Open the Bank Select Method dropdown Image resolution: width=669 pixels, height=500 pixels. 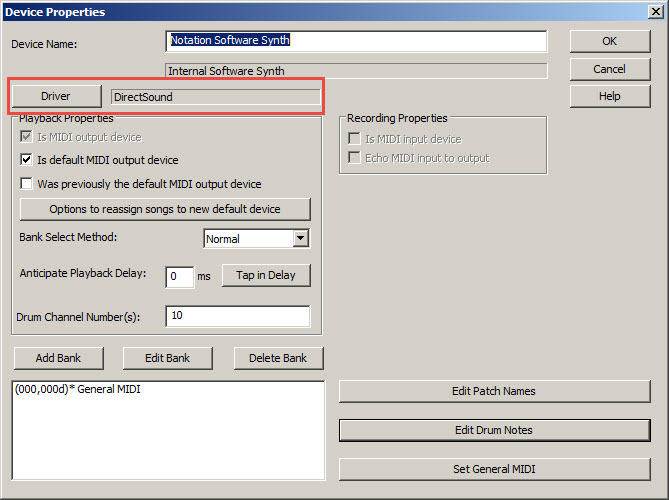tap(301, 238)
